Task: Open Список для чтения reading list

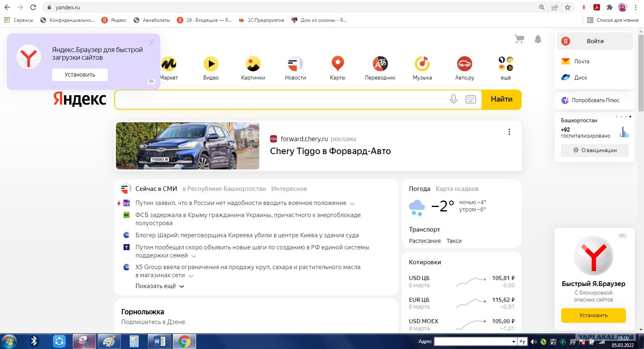Action: coord(613,20)
